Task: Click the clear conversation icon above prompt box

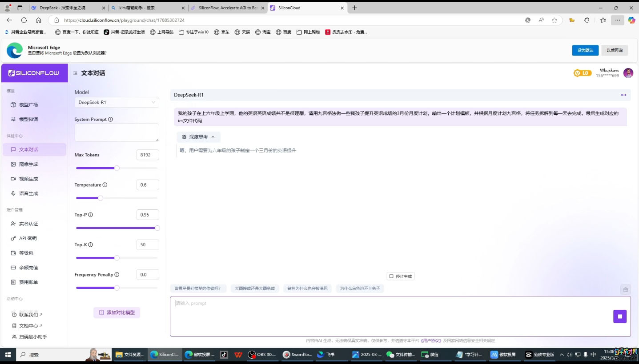Action: click(x=625, y=289)
